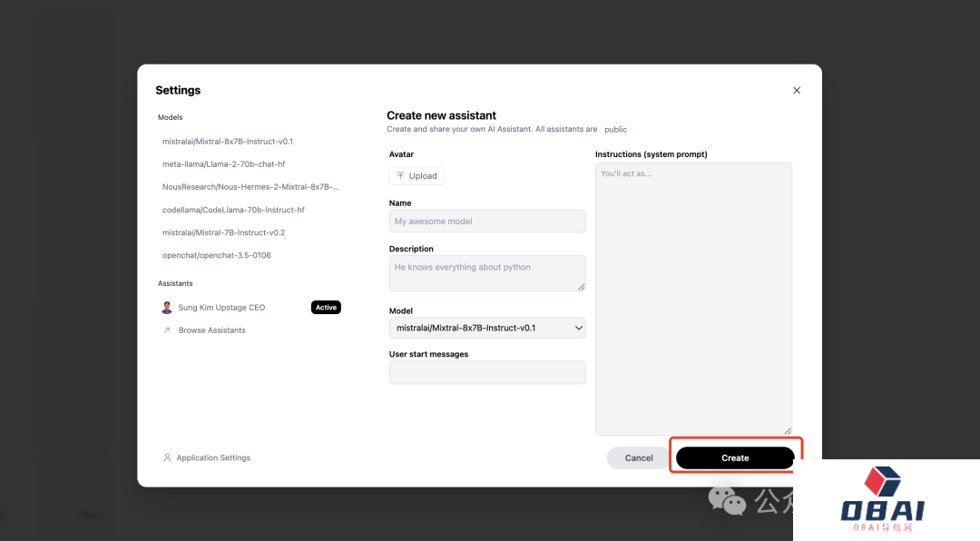Expand the Model dropdown
Viewport: 980px width, 541px height.
487,328
